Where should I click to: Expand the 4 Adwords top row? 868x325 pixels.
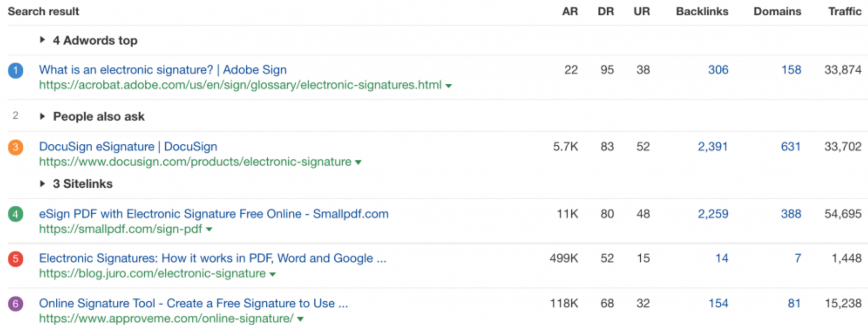[x=42, y=40]
